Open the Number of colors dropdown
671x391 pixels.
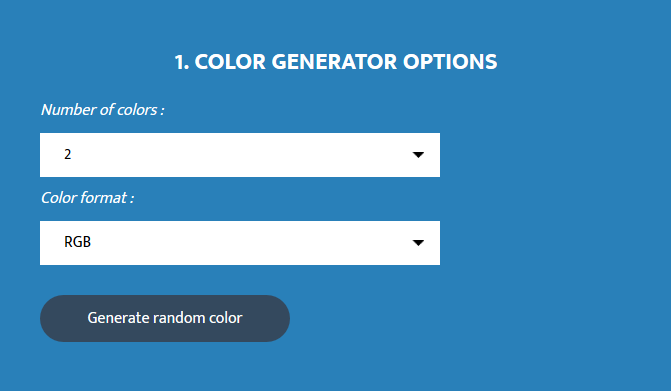click(240, 155)
